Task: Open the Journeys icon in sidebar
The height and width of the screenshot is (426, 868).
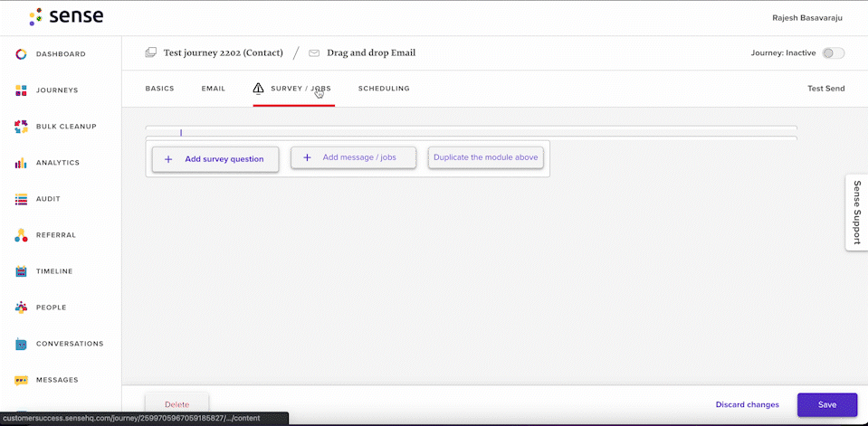Action: 21,90
